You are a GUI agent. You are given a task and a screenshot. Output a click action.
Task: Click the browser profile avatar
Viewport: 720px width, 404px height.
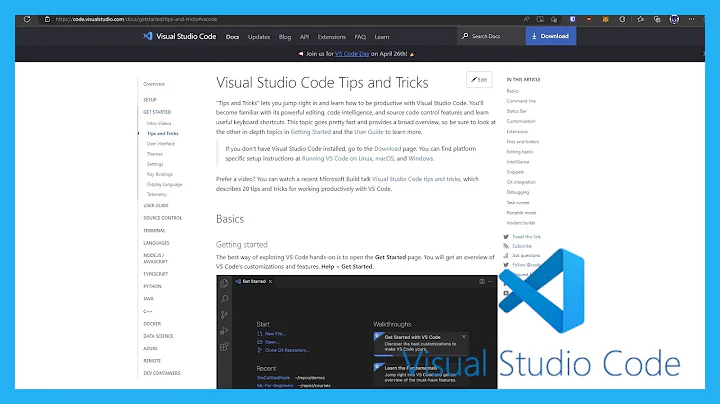674,19
